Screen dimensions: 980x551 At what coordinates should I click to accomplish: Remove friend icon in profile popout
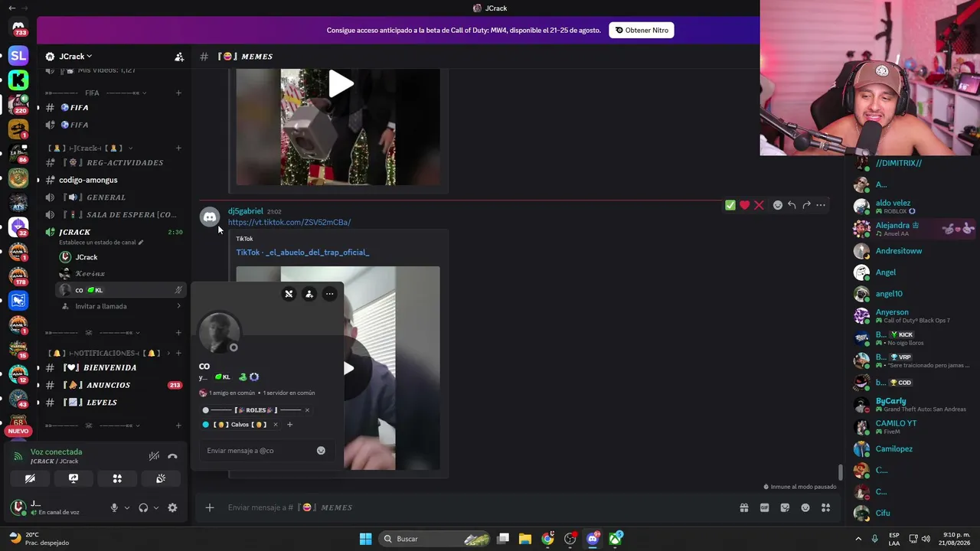point(289,294)
